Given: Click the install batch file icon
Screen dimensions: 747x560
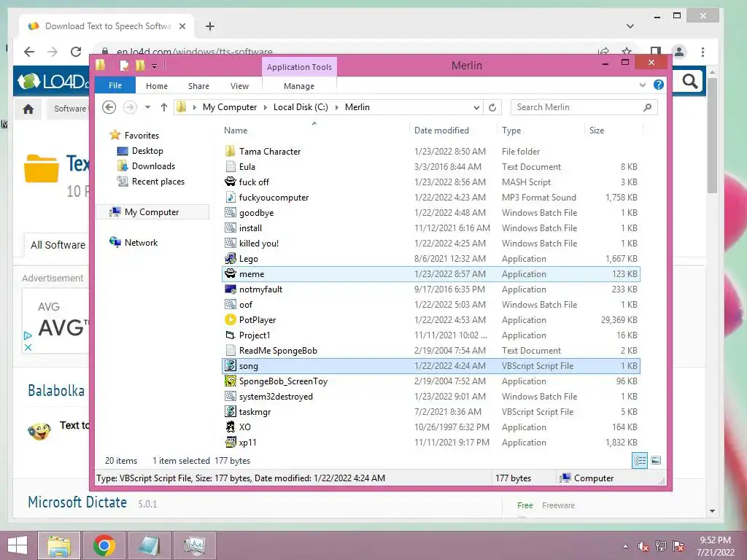Looking at the screenshot, I should [x=230, y=228].
